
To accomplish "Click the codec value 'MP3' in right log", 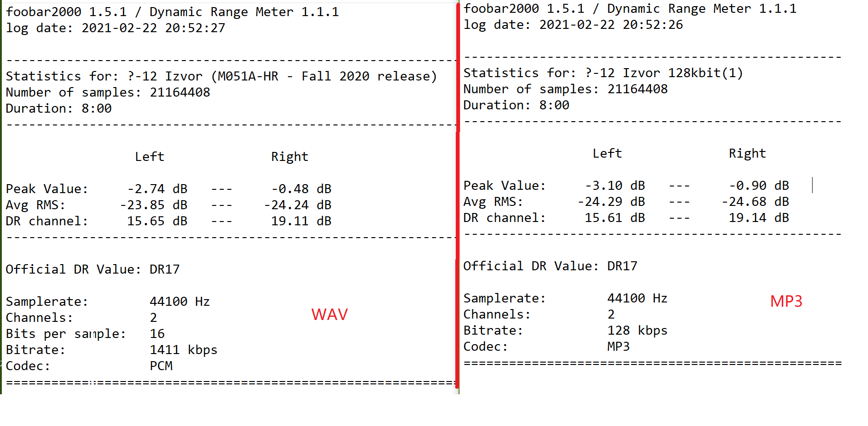I will [619, 346].
